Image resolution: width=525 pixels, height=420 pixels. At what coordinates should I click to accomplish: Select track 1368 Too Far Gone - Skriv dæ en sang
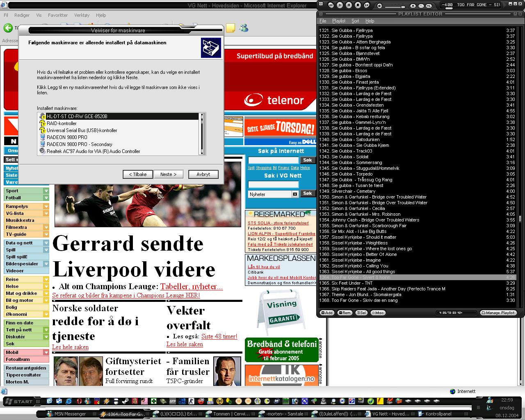click(417, 300)
